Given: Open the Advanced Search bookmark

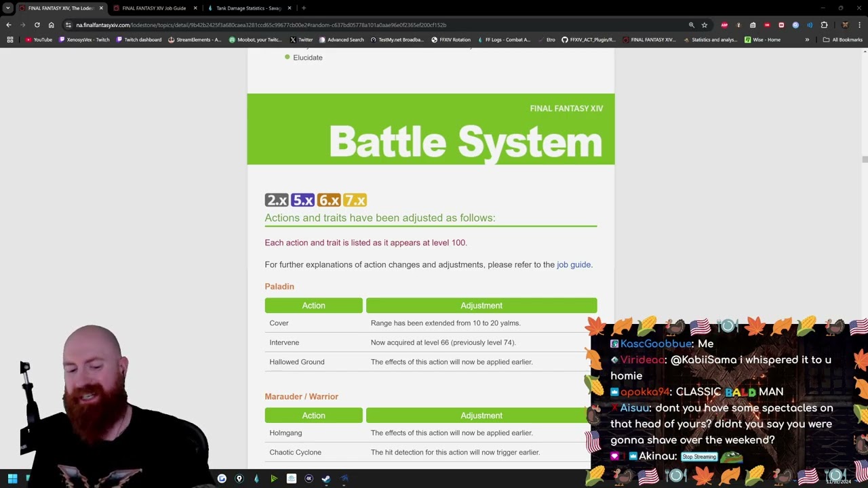Looking at the screenshot, I should click(342, 40).
